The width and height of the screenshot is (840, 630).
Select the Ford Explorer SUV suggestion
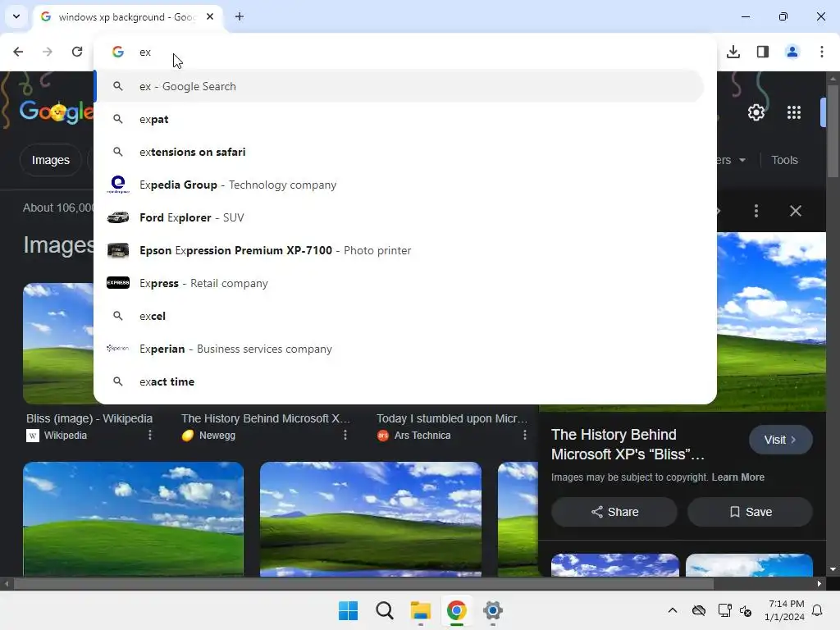[x=399, y=217]
